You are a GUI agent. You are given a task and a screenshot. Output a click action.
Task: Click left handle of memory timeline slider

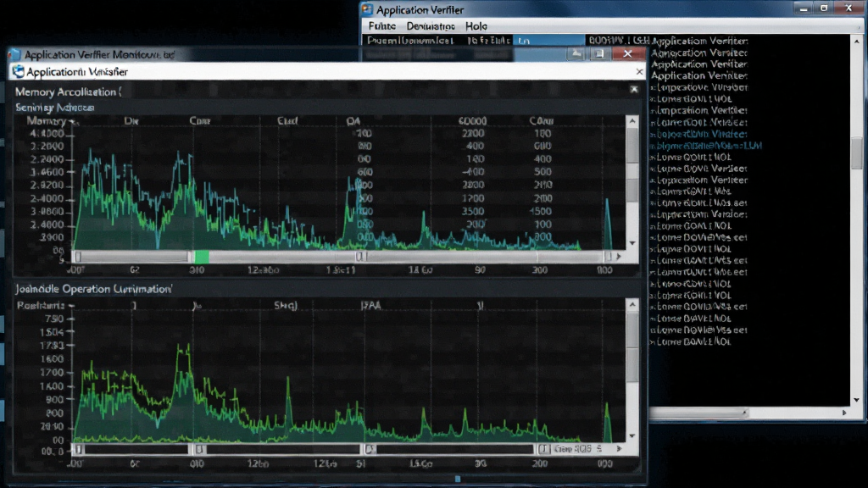click(78, 257)
